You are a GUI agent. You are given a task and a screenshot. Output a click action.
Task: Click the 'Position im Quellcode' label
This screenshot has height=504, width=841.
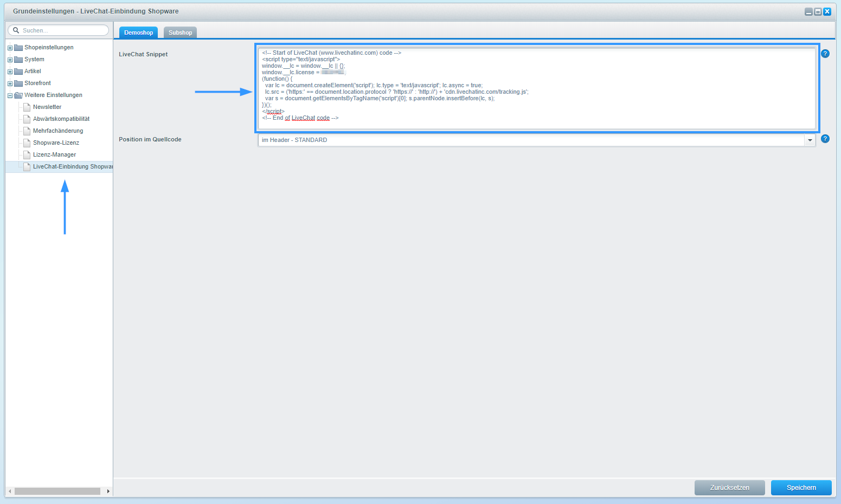point(150,139)
